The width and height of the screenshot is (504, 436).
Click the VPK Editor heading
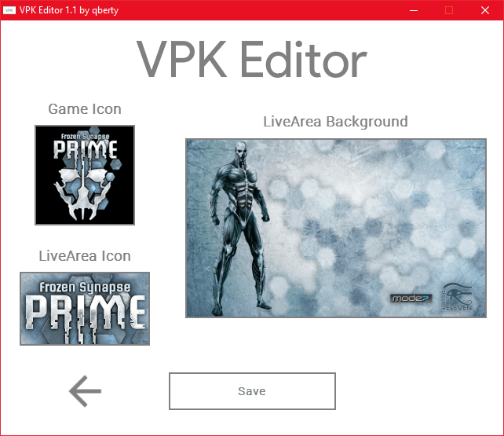[252, 60]
